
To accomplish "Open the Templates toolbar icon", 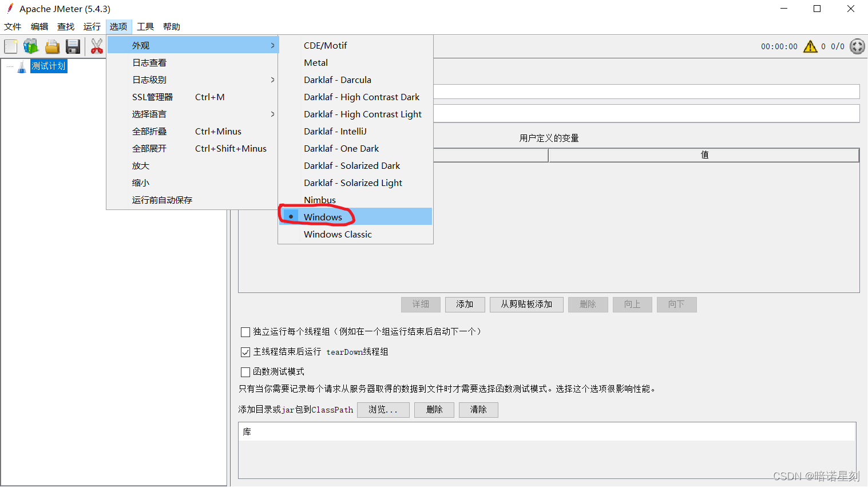I will click(x=31, y=46).
